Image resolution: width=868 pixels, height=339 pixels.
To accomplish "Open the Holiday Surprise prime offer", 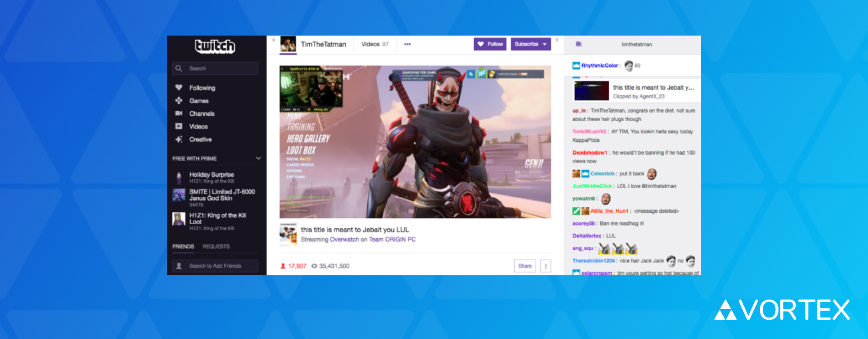I will click(212, 178).
